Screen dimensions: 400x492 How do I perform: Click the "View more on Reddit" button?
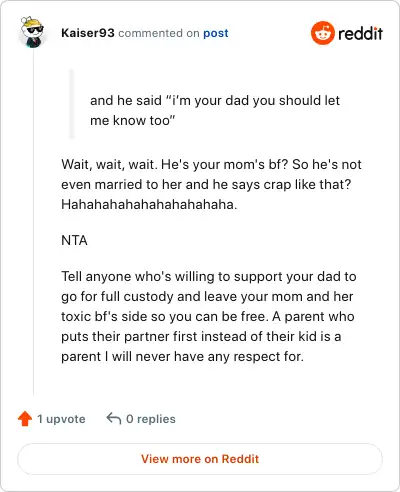tap(200, 459)
